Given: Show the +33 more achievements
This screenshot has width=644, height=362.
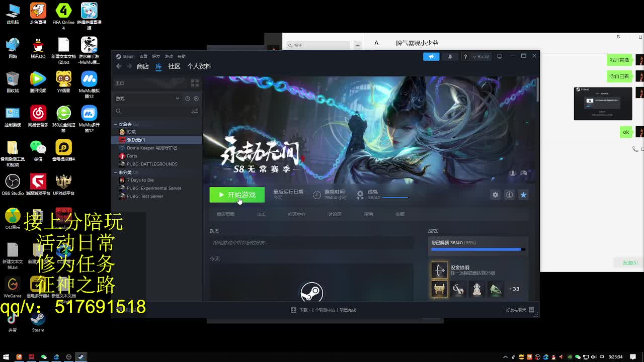Looking at the screenshot, I should tap(514, 289).
